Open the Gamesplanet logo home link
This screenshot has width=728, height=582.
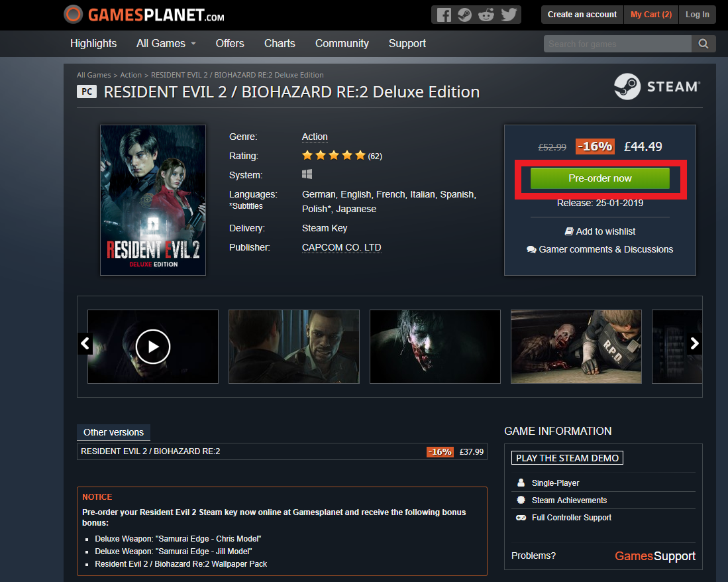point(144,15)
